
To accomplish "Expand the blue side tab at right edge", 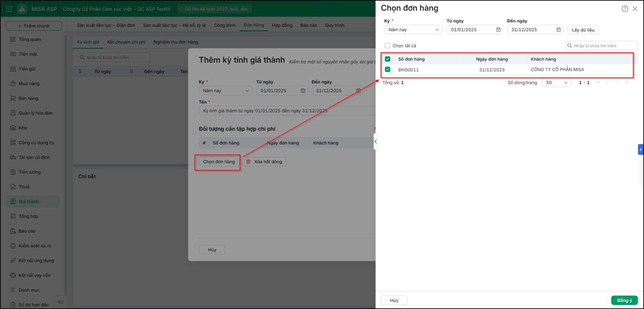I will tap(641, 149).
